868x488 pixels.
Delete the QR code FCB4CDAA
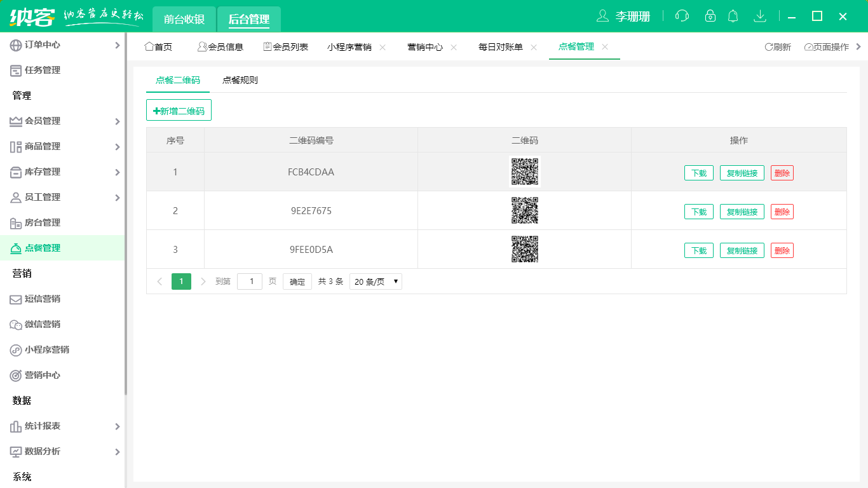pos(782,172)
